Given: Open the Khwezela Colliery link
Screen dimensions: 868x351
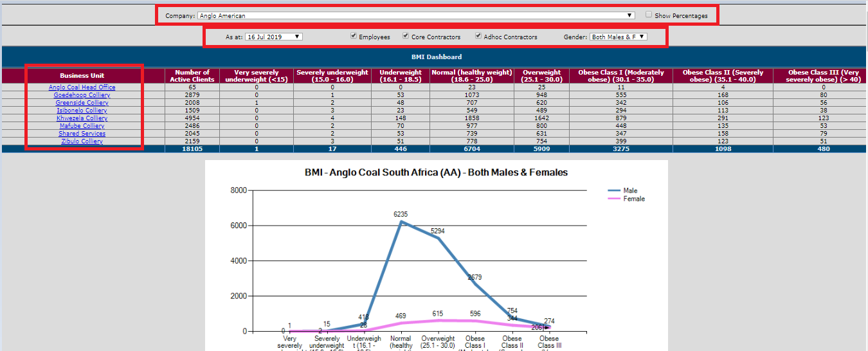Looking at the screenshot, I should coord(82,118).
